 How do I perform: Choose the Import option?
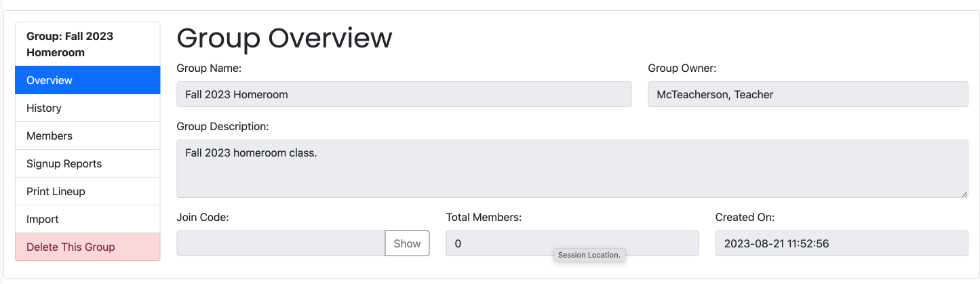tap(87, 219)
